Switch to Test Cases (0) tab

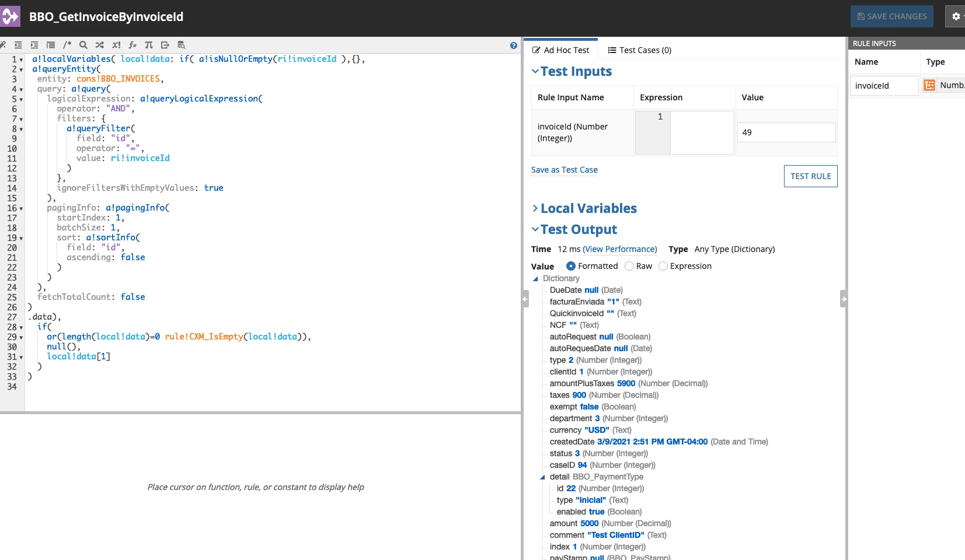point(640,50)
